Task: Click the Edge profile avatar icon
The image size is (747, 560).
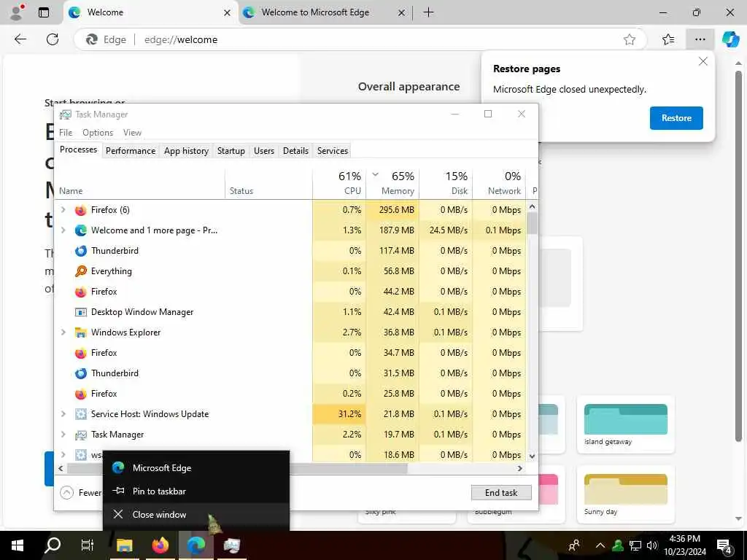Action: [17, 12]
